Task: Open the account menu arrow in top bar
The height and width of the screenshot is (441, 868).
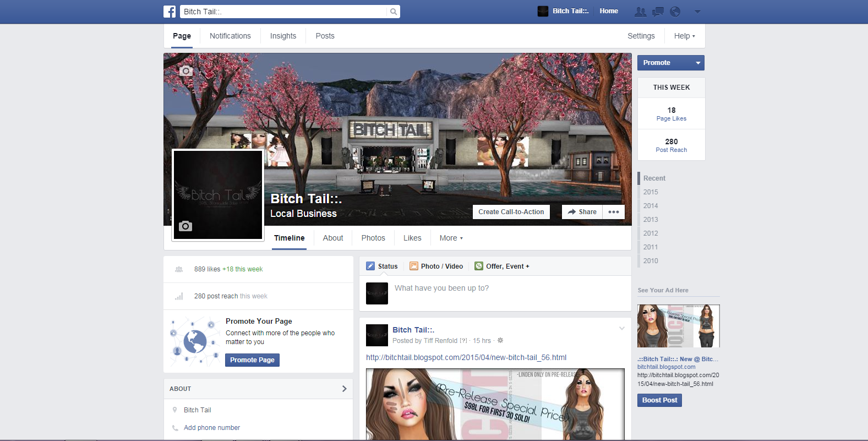Action: [x=697, y=12]
